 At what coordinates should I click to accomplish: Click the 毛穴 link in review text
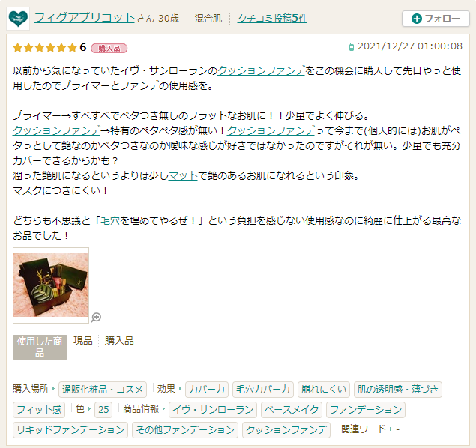tap(110, 220)
